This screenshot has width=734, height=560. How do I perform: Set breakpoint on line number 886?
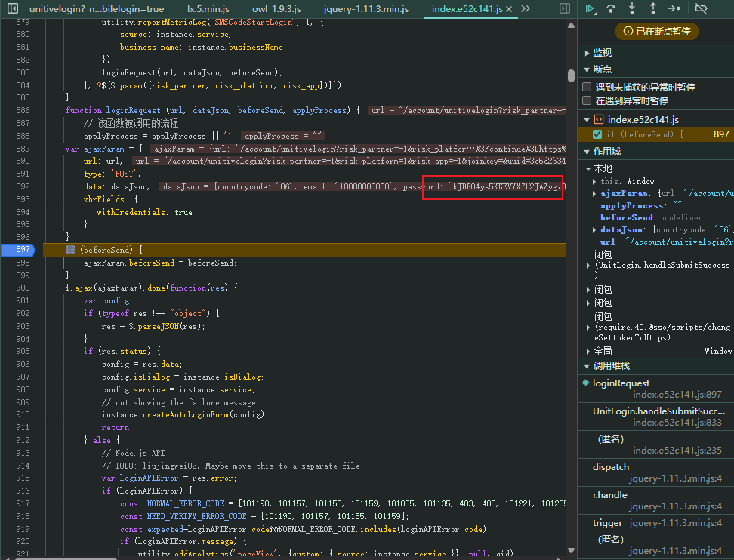pos(23,110)
